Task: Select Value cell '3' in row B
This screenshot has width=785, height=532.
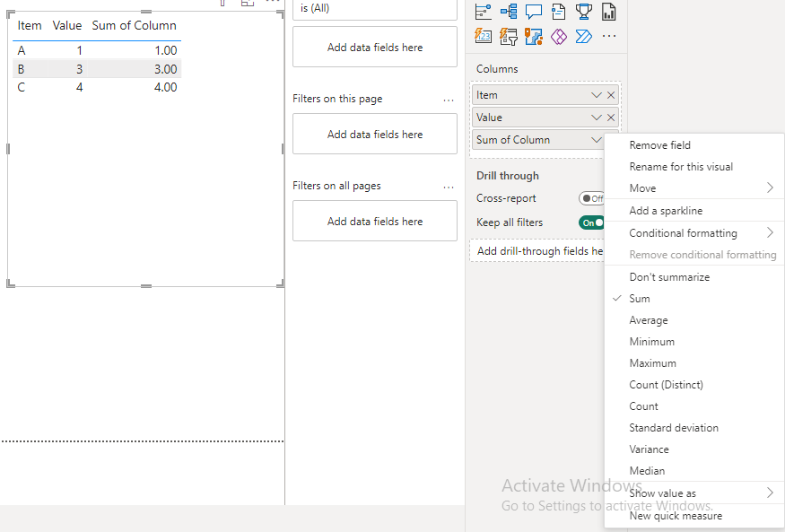Action: tap(79, 69)
